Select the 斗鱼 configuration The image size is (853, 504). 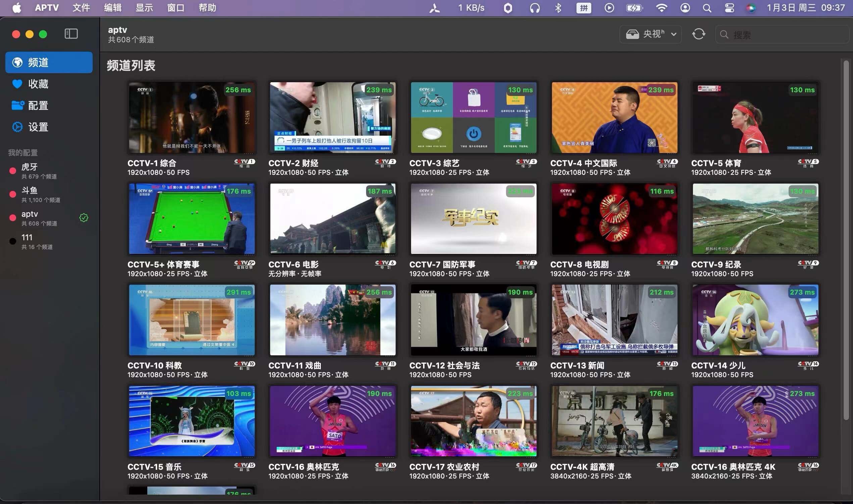click(49, 194)
